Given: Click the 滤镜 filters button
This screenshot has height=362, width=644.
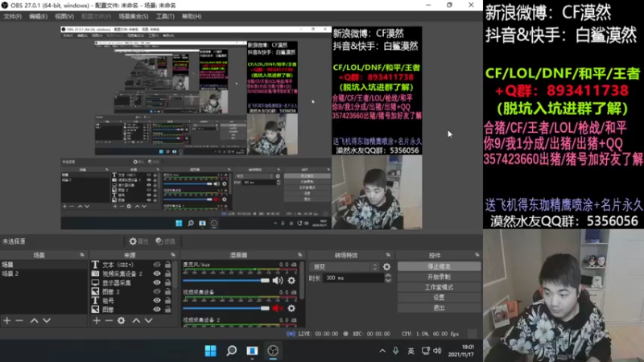Looking at the screenshot, I should pos(166,241).
